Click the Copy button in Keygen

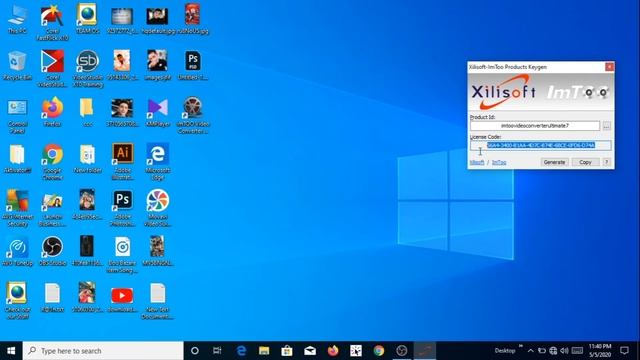(x=585, y=162)
